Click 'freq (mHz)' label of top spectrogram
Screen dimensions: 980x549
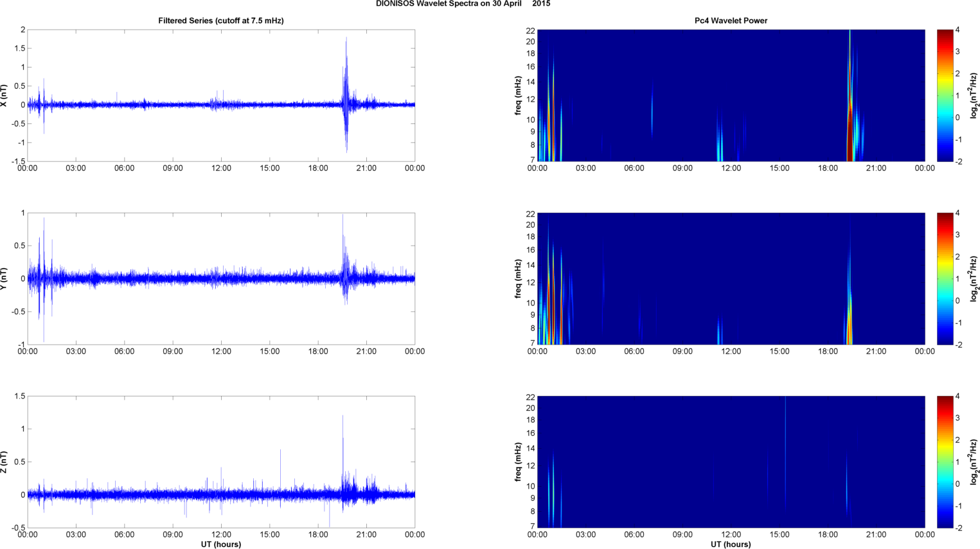pos(518,95)
